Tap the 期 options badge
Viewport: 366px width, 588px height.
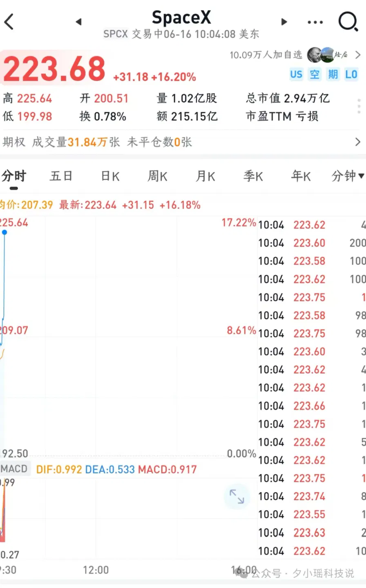[x=333, y=74]
